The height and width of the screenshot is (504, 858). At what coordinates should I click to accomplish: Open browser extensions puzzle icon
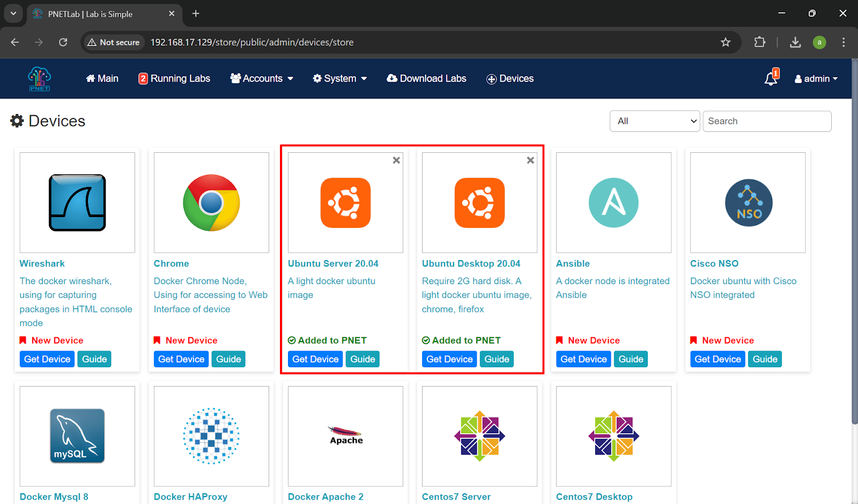pos(760,42)
